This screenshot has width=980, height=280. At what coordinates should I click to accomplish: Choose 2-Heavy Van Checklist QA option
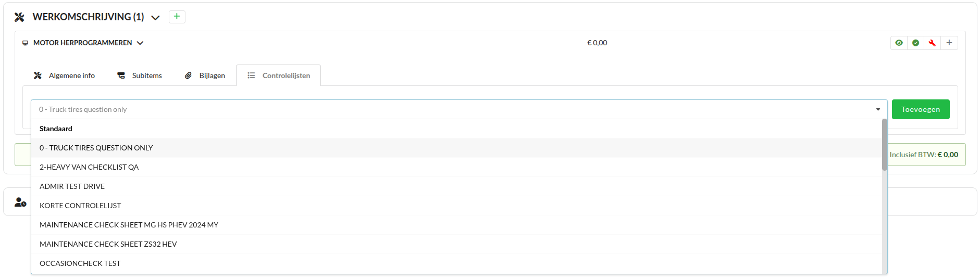pos(89,167)
